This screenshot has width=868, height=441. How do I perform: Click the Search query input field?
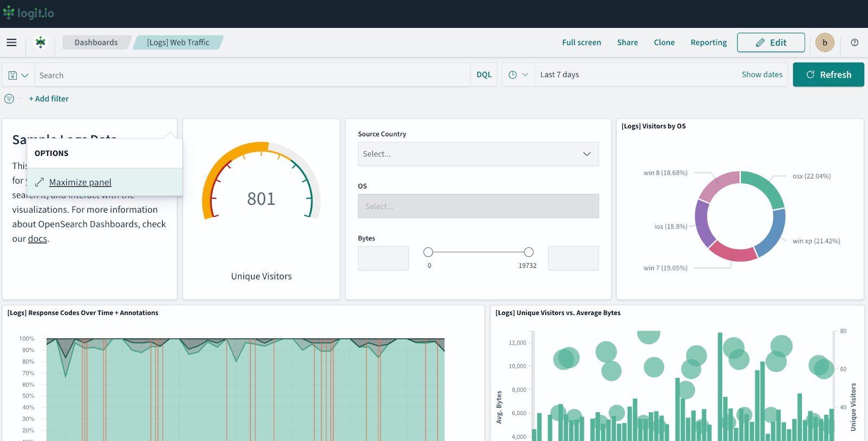[x=252, y=75]
